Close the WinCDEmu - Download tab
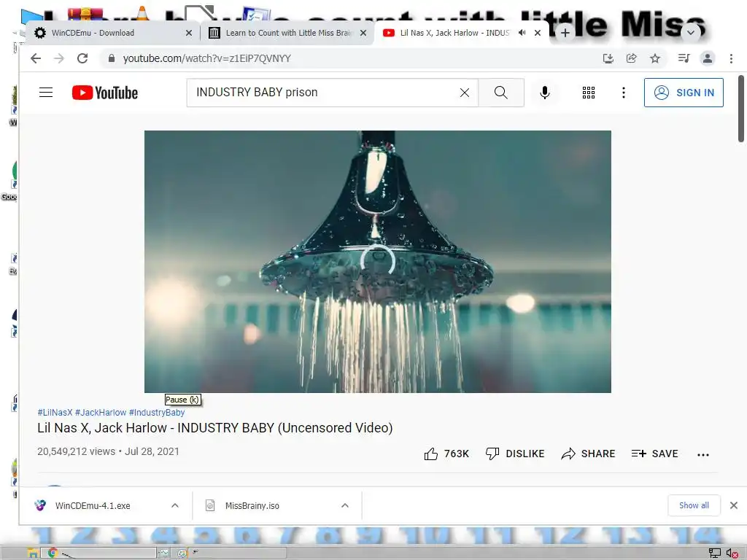This screenshot has height=560, width=747. [189, 33]
